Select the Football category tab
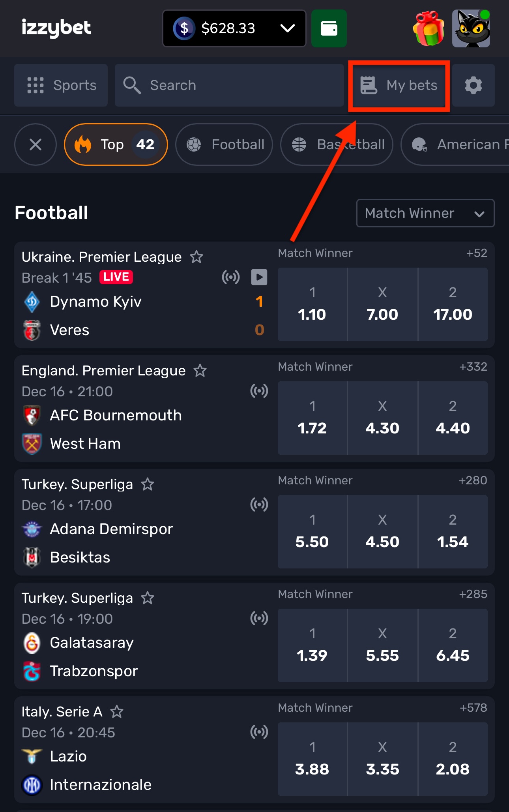The image size is (509, 812). coord(224,144)
